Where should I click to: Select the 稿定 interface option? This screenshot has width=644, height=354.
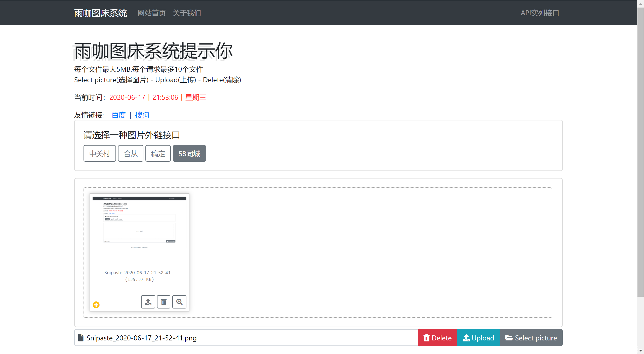158,153
